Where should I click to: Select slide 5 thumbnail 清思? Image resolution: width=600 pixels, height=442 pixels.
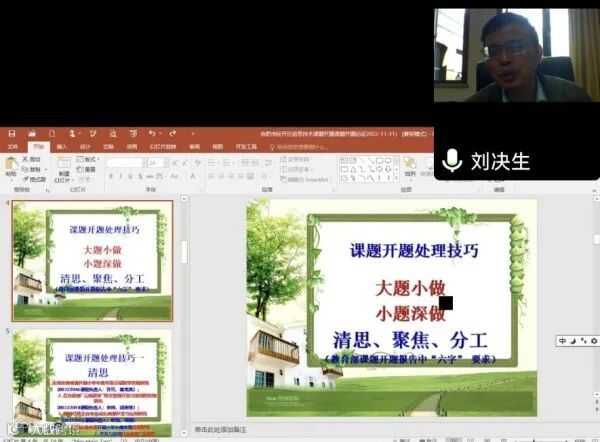[92, 383]
